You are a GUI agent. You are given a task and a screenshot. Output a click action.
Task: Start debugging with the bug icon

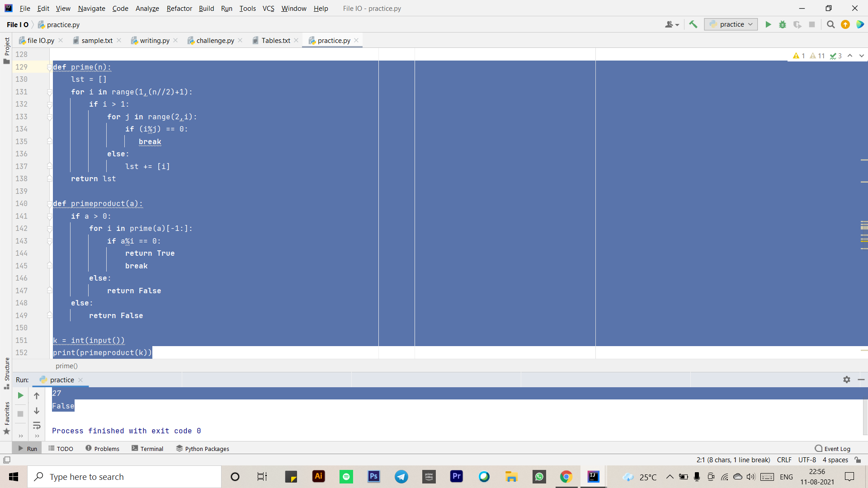click(783, 24)
